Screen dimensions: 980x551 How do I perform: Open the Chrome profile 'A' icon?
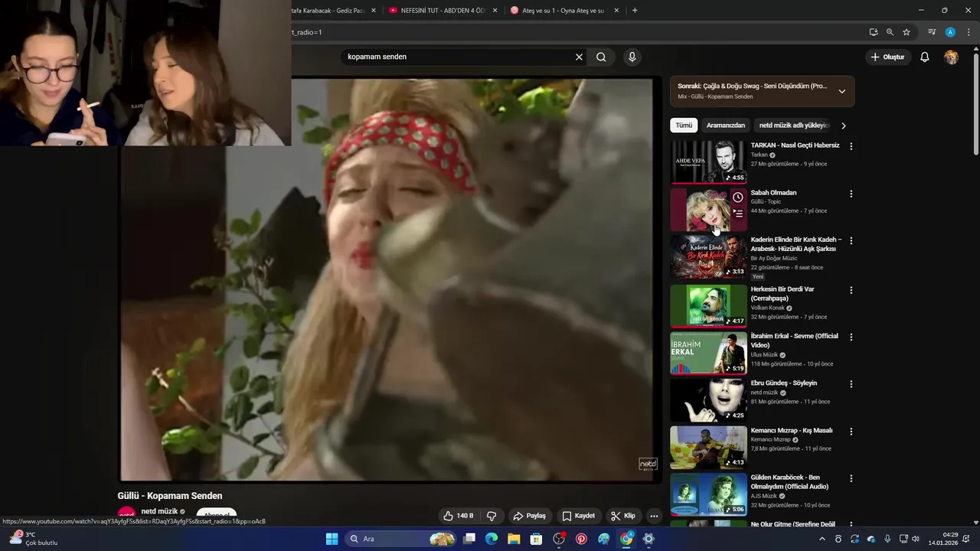(x=950, y=32)
